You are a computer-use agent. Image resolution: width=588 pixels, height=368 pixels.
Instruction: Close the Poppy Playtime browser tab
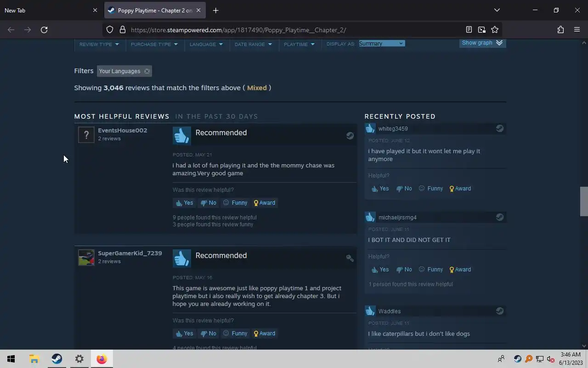coord(198,10)
